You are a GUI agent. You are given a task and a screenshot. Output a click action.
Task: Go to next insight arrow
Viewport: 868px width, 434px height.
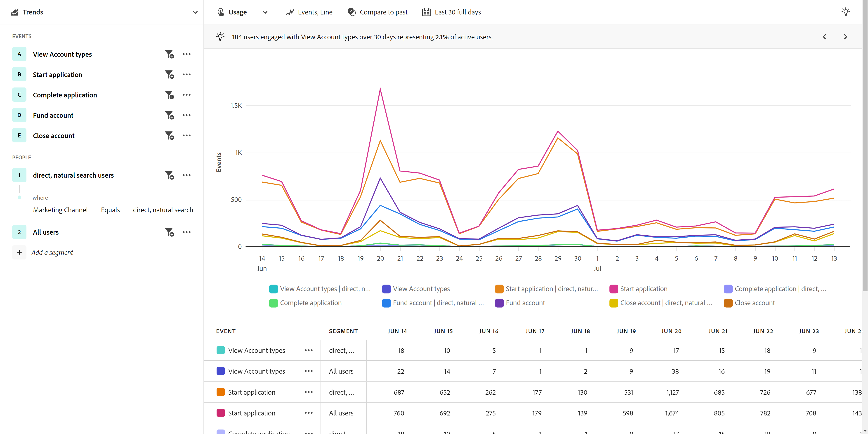coord(845,37)
